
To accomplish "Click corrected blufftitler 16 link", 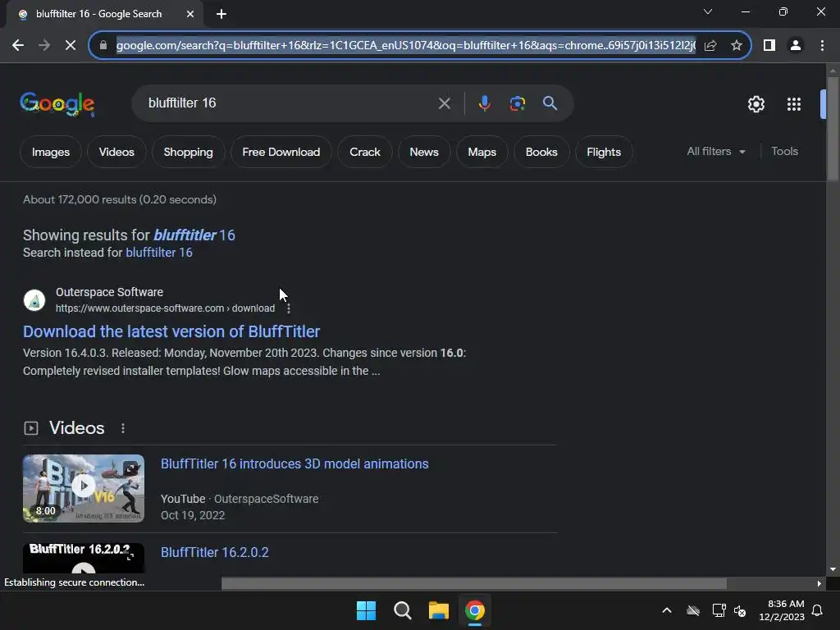I will [194, 235].
